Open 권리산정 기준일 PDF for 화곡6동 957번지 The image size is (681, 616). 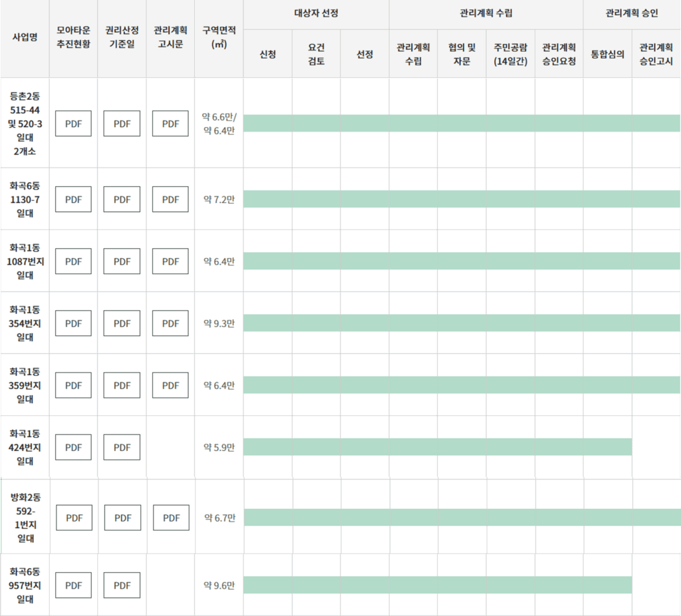coord(122,585)
